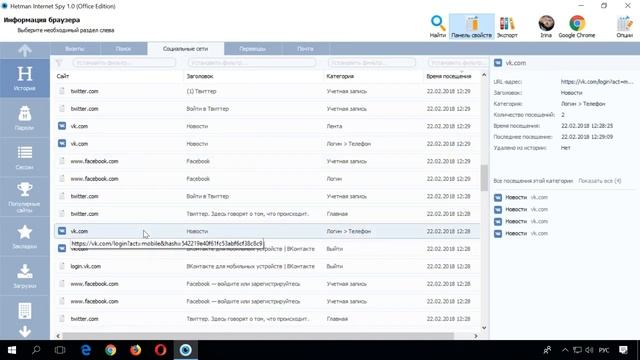Focus the Время посещения filter field

(x=458, y=63)
